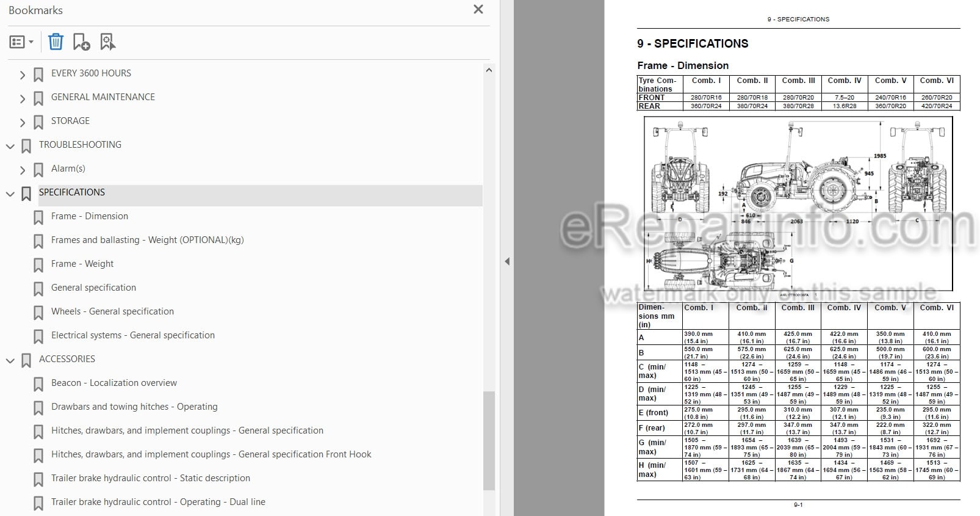980x516 pixels.
Task: Click the bookmark icon beside Beacon - Localization overview
Action: (x=38, y=384)
